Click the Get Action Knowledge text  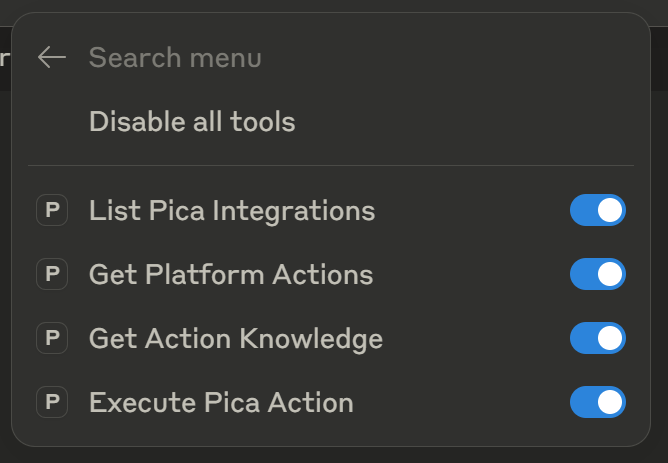click(236, 339)
